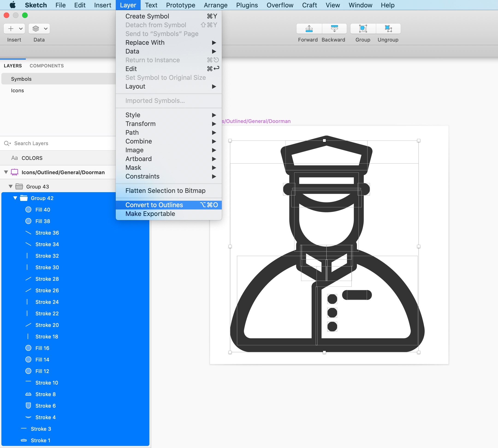
Task: Click the Ungroup toolbar icon
Action: click(388, 29)
